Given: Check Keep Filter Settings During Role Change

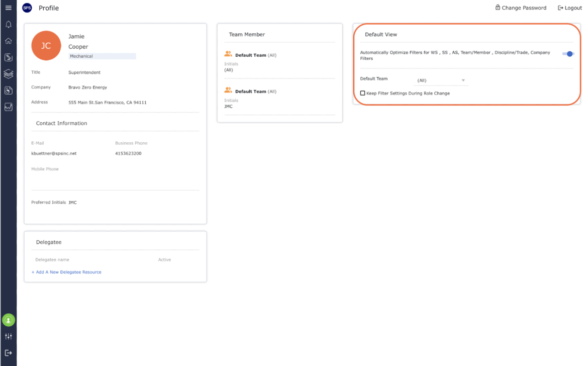Looking at the screenshot, I should [x=363, y=93].
